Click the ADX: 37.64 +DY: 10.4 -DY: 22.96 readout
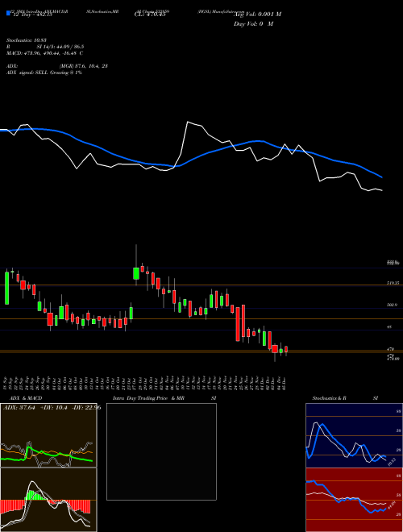Viewport: 403px width, 532px height. (52, 407)
